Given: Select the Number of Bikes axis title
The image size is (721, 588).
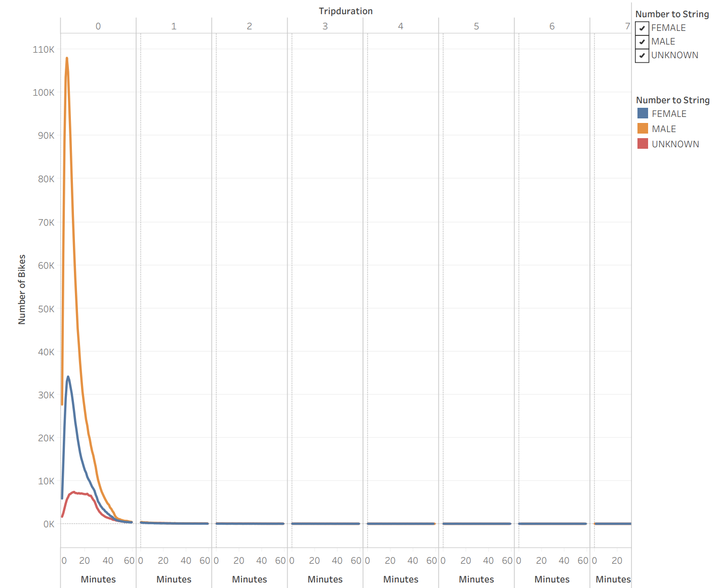Looking at the screenshot, I should click(22, 289).
